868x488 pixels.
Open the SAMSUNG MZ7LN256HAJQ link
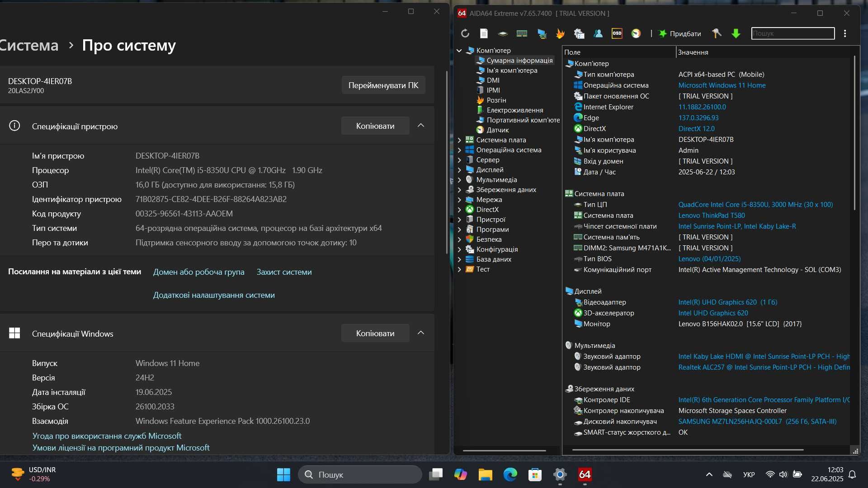[757, 422]
